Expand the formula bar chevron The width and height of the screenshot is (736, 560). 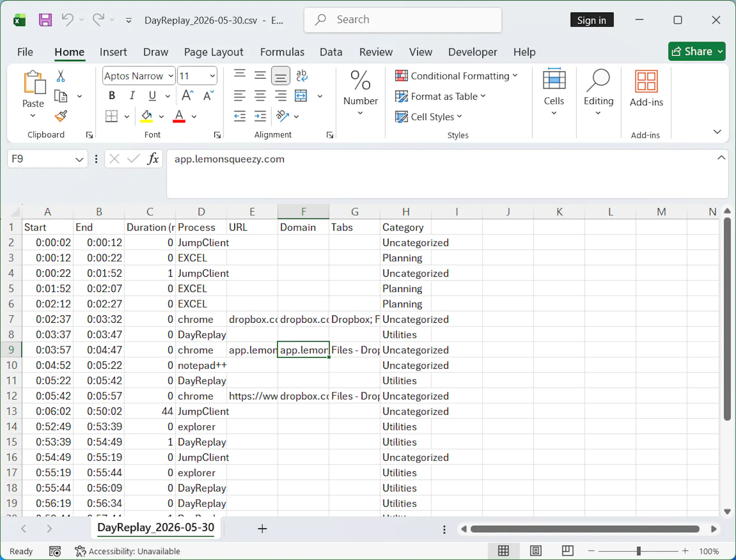point(721,158)
